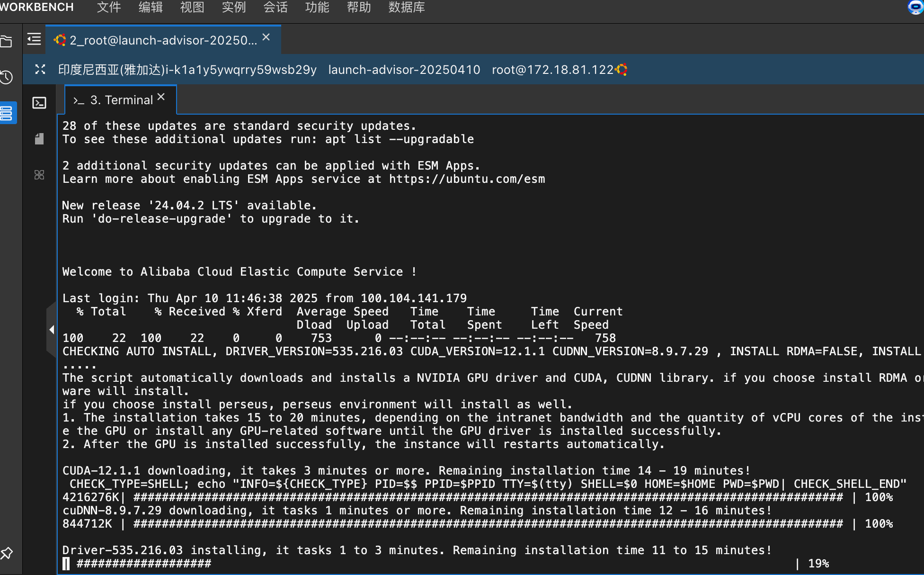Open the history clock icon
Viewport: 924px width, 575px height.
(7, 77)
